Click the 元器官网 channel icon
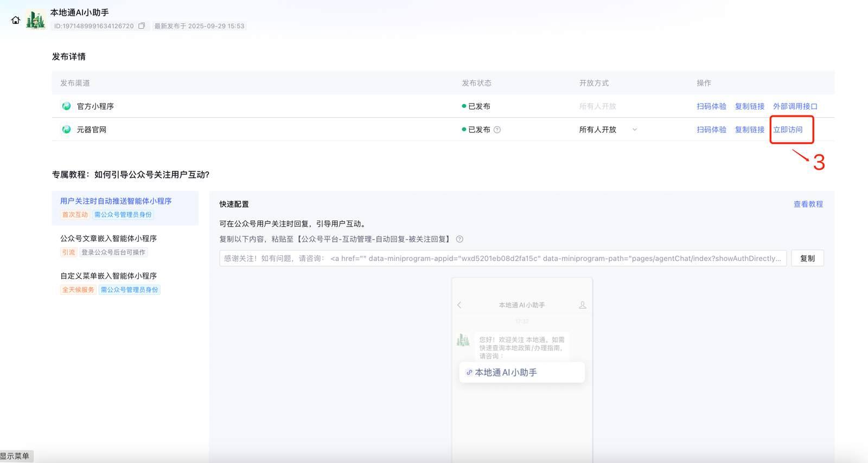 [x=66, y=130]
